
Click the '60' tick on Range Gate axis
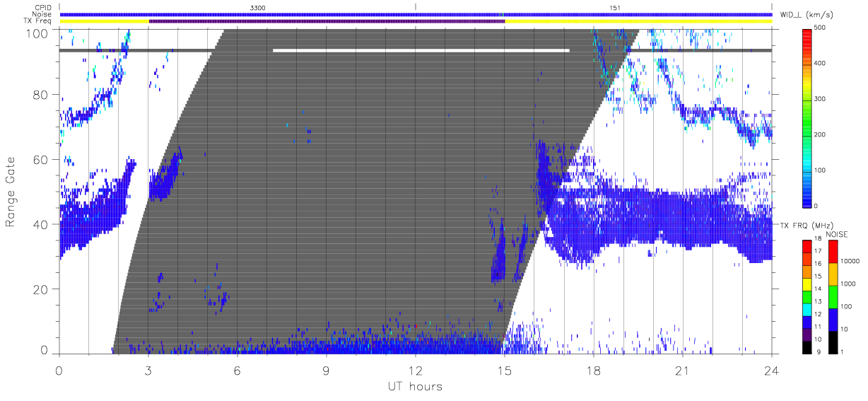click(40, 159)
